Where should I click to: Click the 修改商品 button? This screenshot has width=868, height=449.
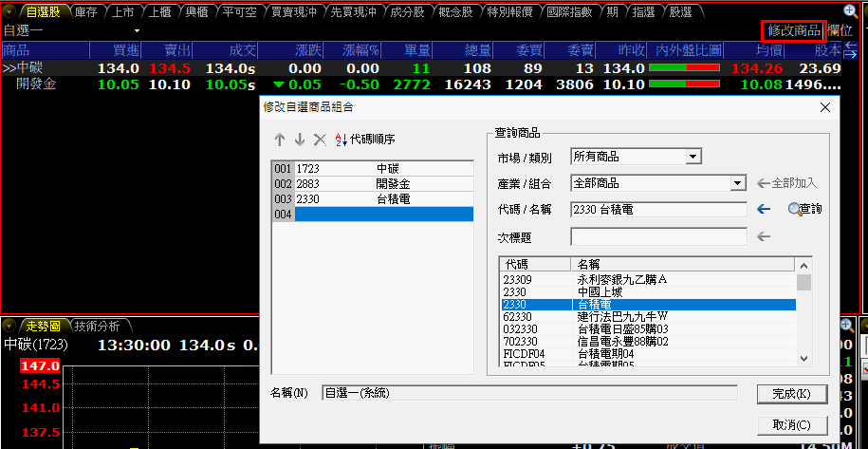[x=794, y=30]
